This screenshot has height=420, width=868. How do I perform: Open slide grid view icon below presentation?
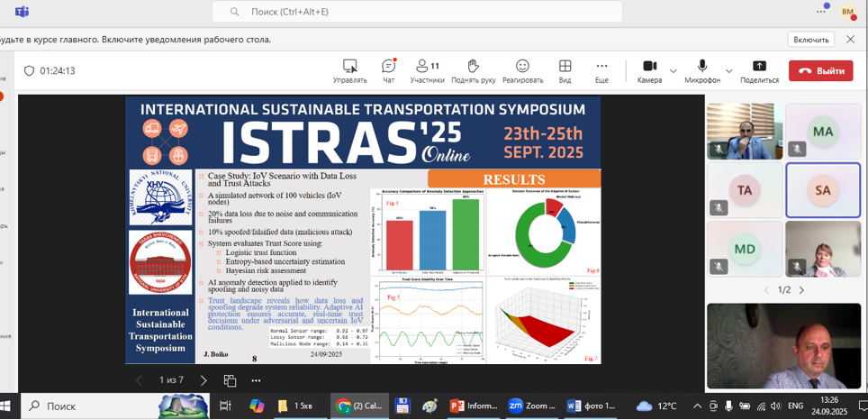click(230, 380)
